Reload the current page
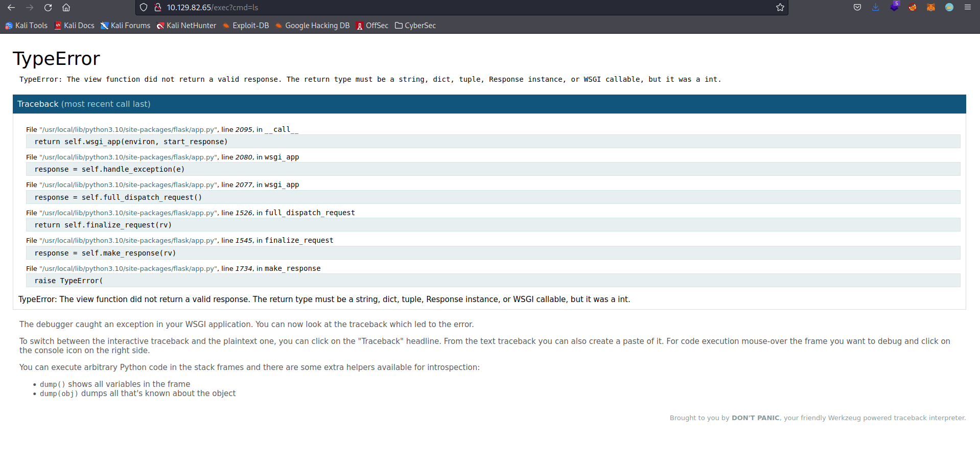Viewport: 980px width, 461px height. 48,8
